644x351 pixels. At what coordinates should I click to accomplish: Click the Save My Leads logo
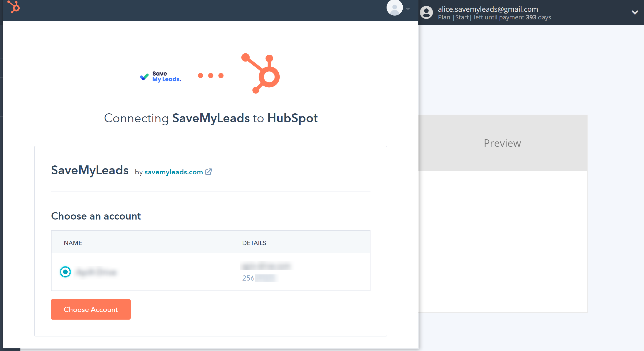click(x=160, y=77)
